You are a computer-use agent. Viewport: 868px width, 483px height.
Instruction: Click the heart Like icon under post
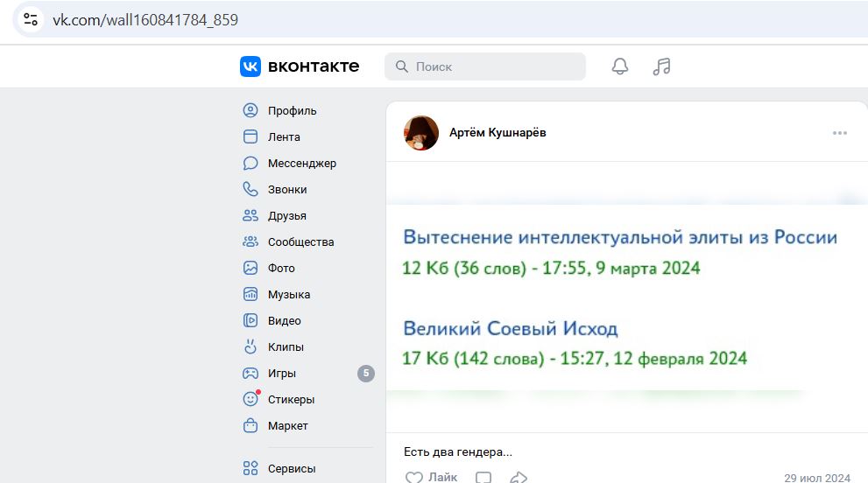[x=413, y=478]
